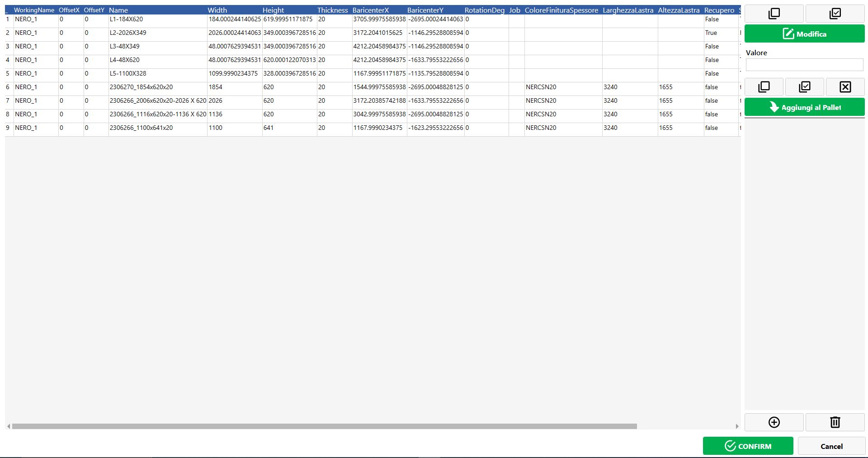This screenshot has height=458, width=868.
Task: Click the horizontal scrollbar left arrow
Action: coord(9,426)
